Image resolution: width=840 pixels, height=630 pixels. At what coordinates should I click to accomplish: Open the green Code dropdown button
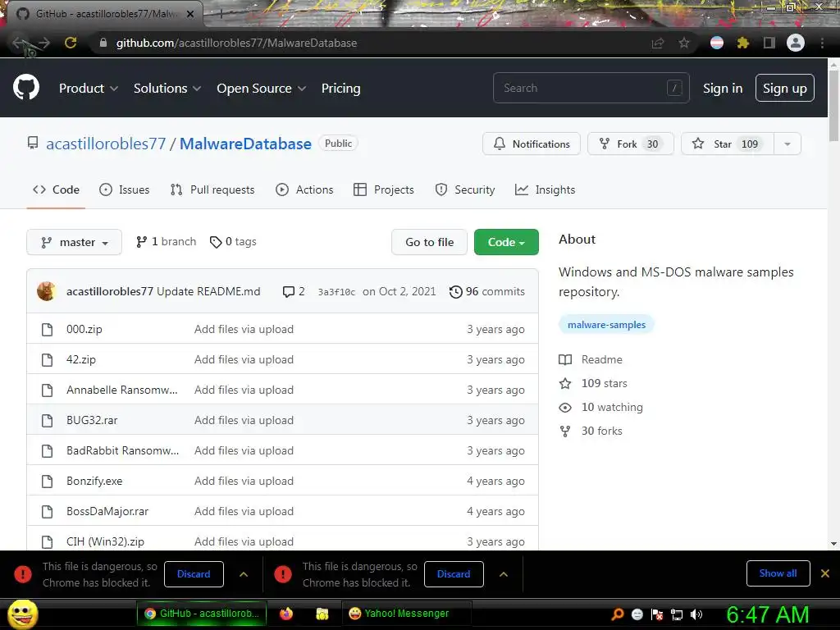(x=506, y=242)
